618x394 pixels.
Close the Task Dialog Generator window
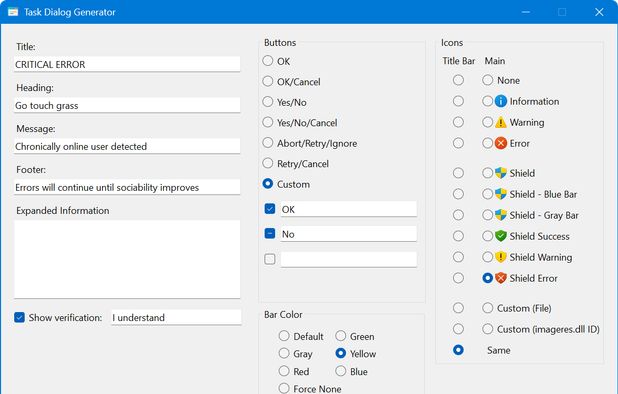[599, 12]
